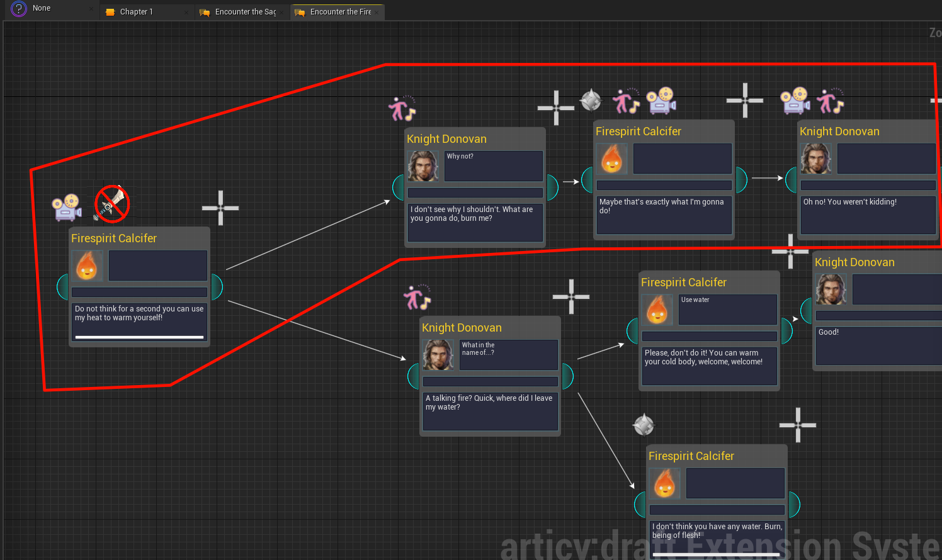Click the dancing figure icon above 'Oh no!' node
Screen dimensions: 942x560
tap(831, 101)
